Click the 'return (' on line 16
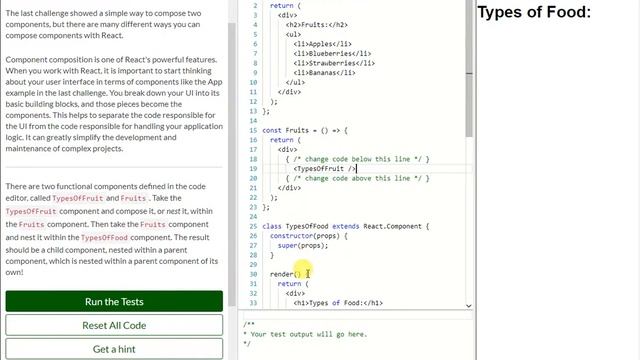Image resolution: width=640 pixels, height=360 pixels. pos(285,140)
